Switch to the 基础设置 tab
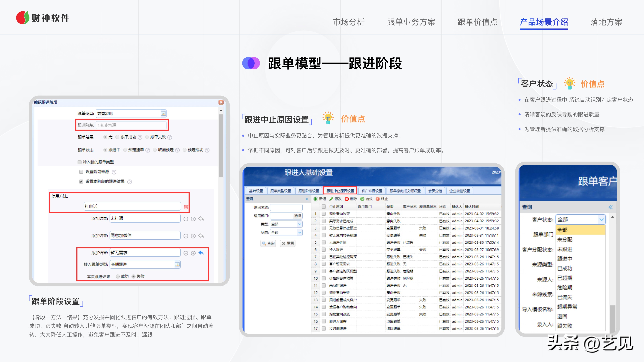This screenshot has width=644, height=362. 256,191
